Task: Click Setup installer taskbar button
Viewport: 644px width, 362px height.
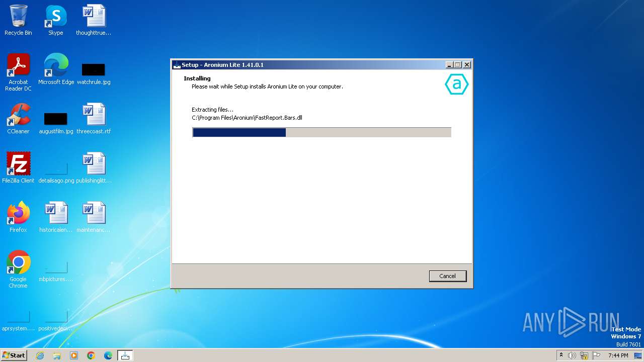Action: pos(125,355)
